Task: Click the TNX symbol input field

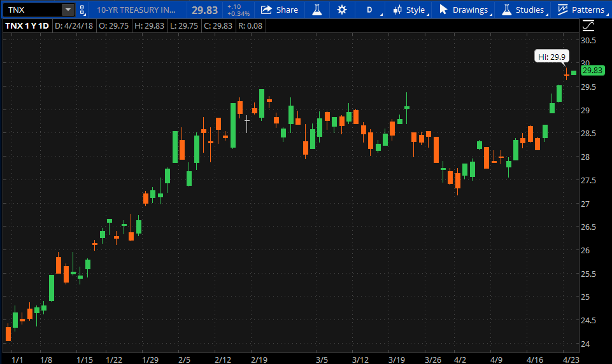Action: click(x=32, y=10)
